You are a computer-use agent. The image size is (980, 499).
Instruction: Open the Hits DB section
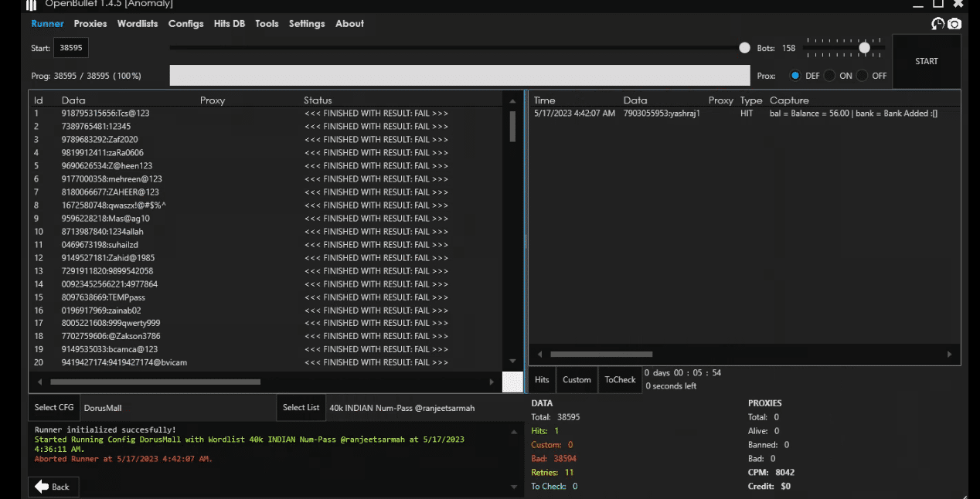(x=229, y=24)
